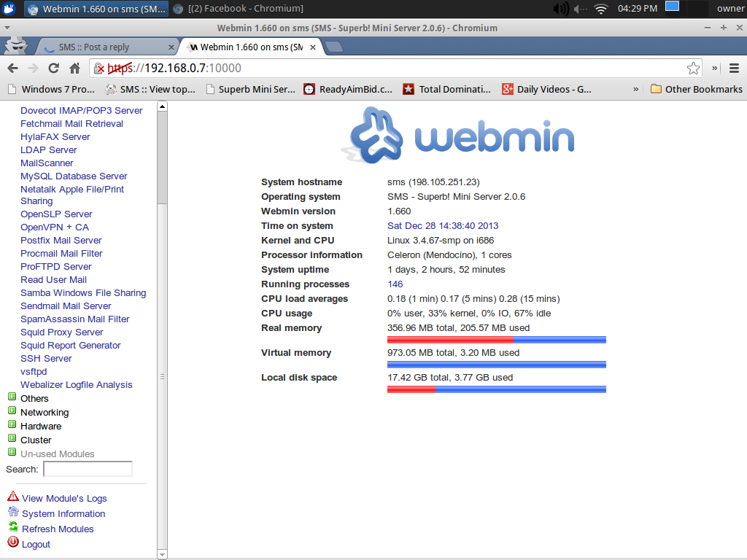Expand the Cluster module category

pyautogui.click(x=12, y=439)
